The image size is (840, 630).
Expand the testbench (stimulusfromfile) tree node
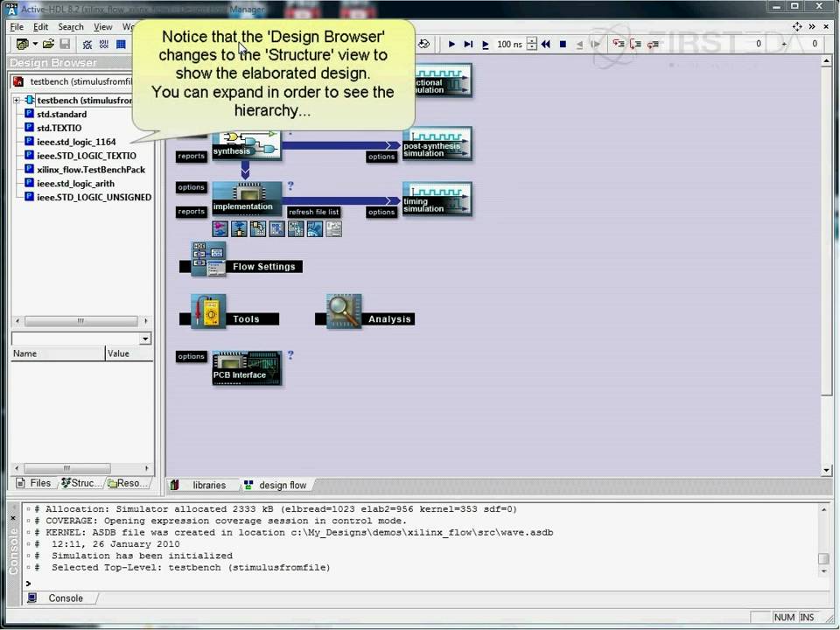point(17,100)
